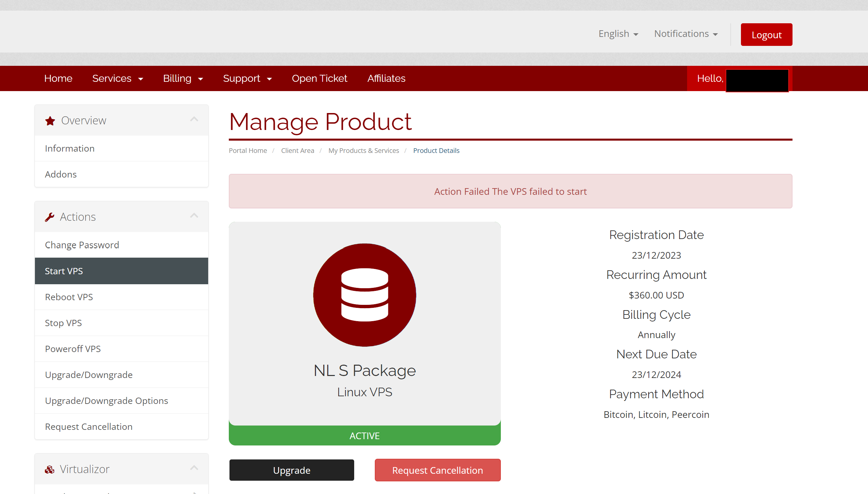Open Upgrade/Downgrade Options in sidebar

[x=121, y=401]
